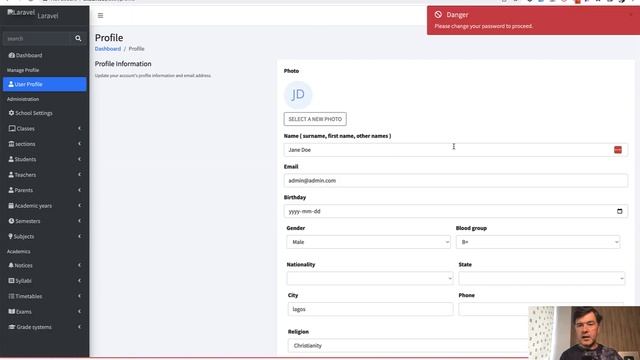Image resolution: width=640 pixels, height=360 pixels.
Task: Open the User Profile menu item
Action: click(45, 84)
